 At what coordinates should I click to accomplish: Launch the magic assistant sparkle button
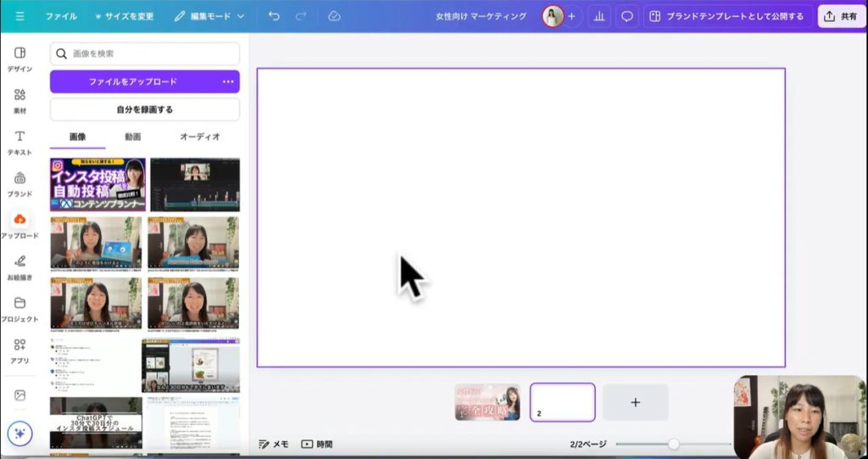19,433
